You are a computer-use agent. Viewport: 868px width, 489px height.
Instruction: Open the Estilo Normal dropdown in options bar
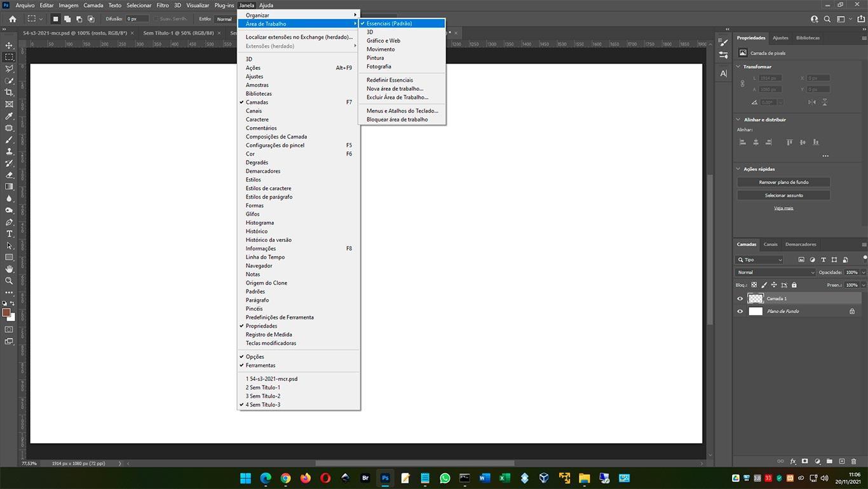pos(226,19)
